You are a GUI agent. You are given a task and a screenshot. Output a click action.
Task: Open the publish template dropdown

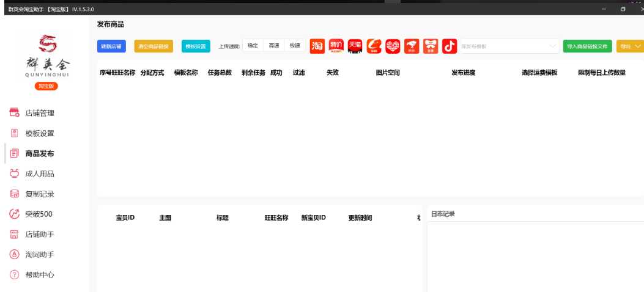[x=509, y=46]
